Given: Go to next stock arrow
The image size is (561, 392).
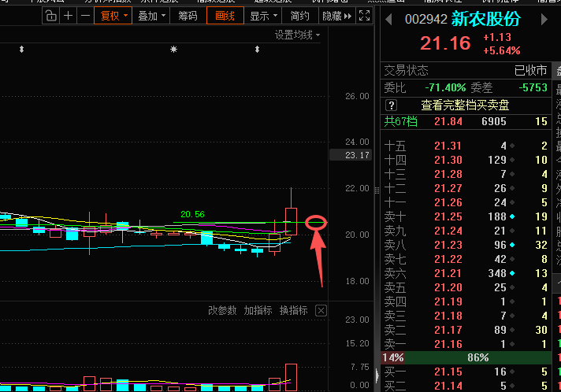Looking at the screenshot, I should click(544, 20).
